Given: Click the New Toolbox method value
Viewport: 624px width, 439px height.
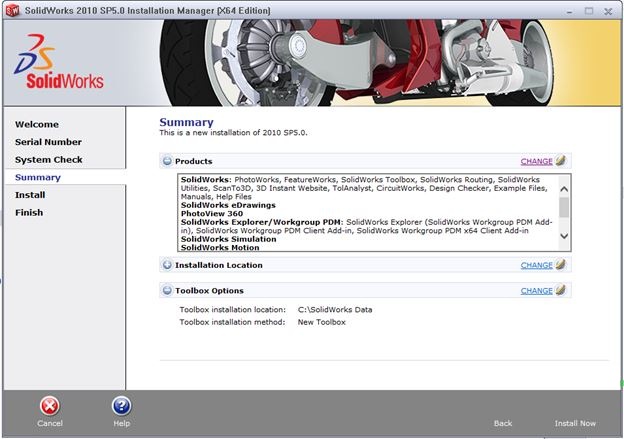Looking at the screenshot, I should 322,322.
